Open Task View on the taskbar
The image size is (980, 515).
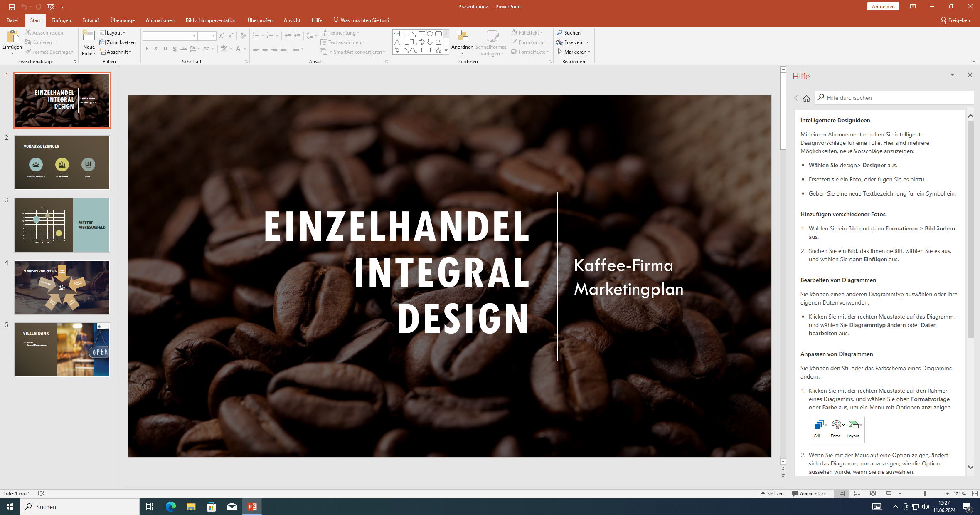point(150,507)
